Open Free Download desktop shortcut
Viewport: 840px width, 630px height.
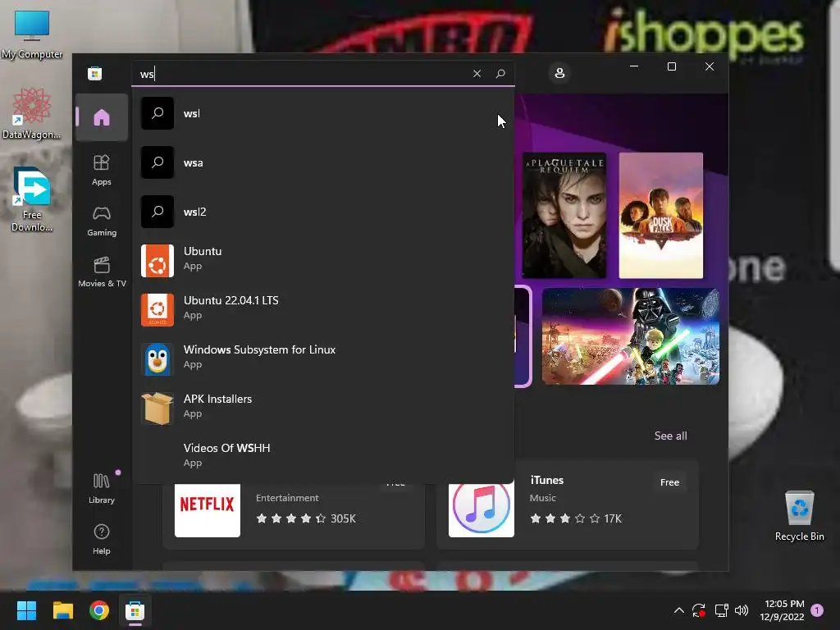pos(32,199)
